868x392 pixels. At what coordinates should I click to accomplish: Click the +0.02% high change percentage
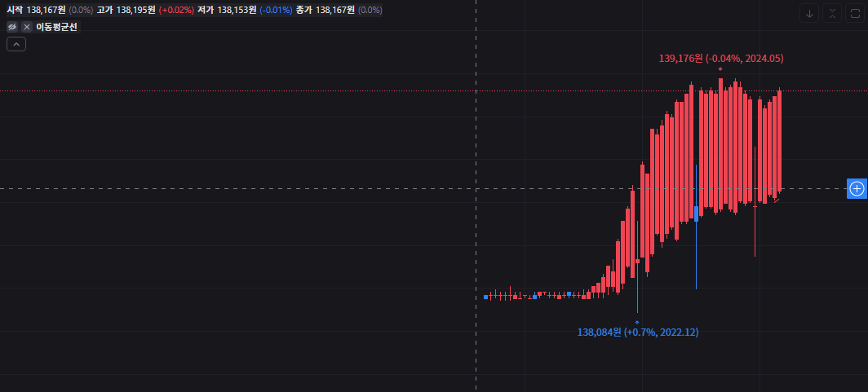click(x=176, y=10)
